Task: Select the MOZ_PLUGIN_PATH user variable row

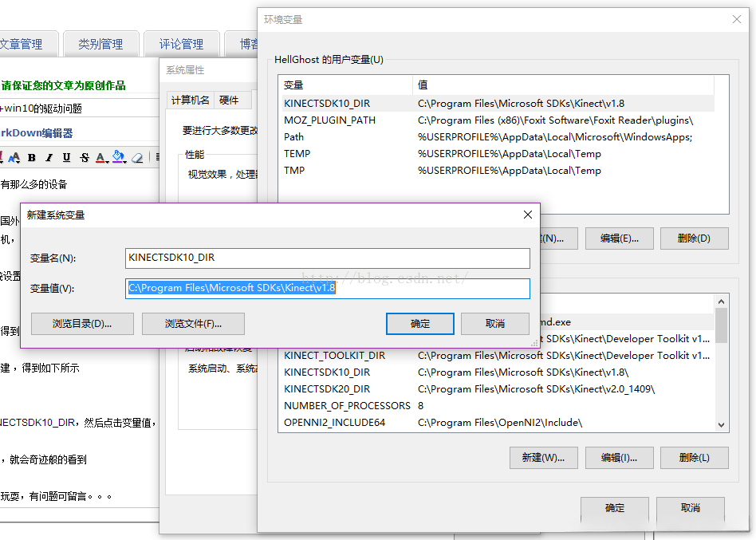Action: [497, 120]
